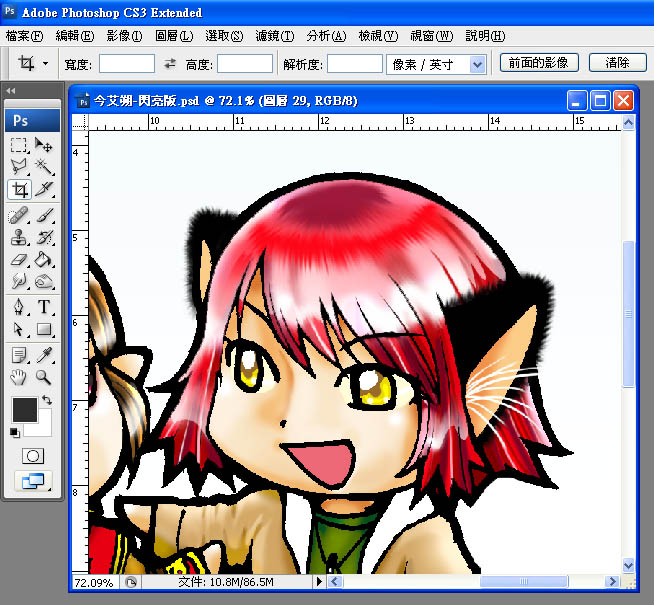Change the screen mode
The image size is (654, 605).
click(33, 481)
